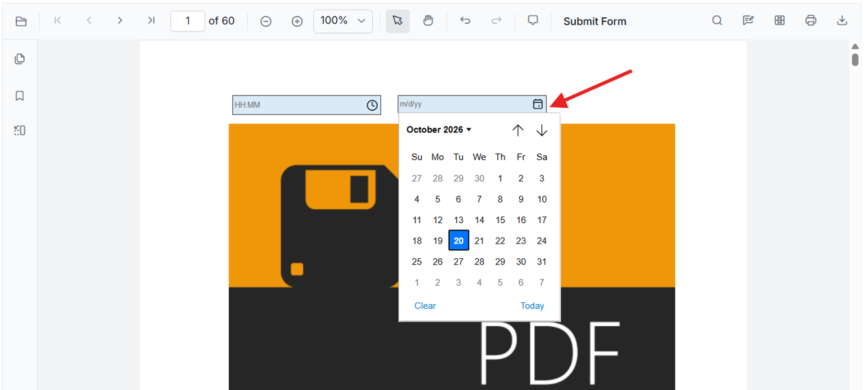
Task: Open the time picker clock icon
Action: tap(372, 105)
